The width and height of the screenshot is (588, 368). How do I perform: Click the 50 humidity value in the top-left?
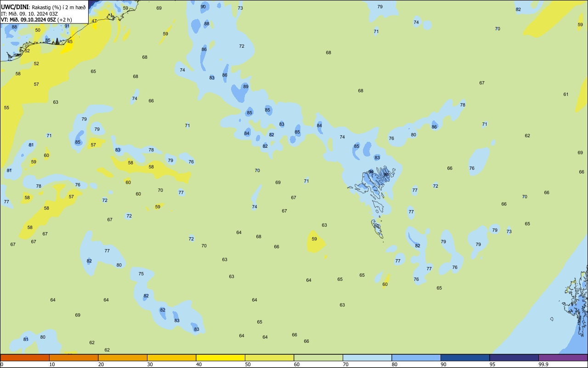click(x=38, y=30)
